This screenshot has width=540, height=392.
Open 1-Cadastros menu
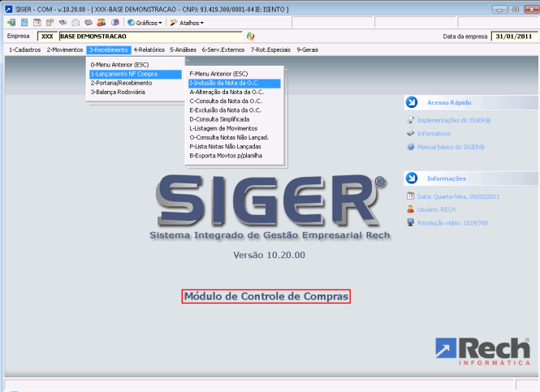25,50
